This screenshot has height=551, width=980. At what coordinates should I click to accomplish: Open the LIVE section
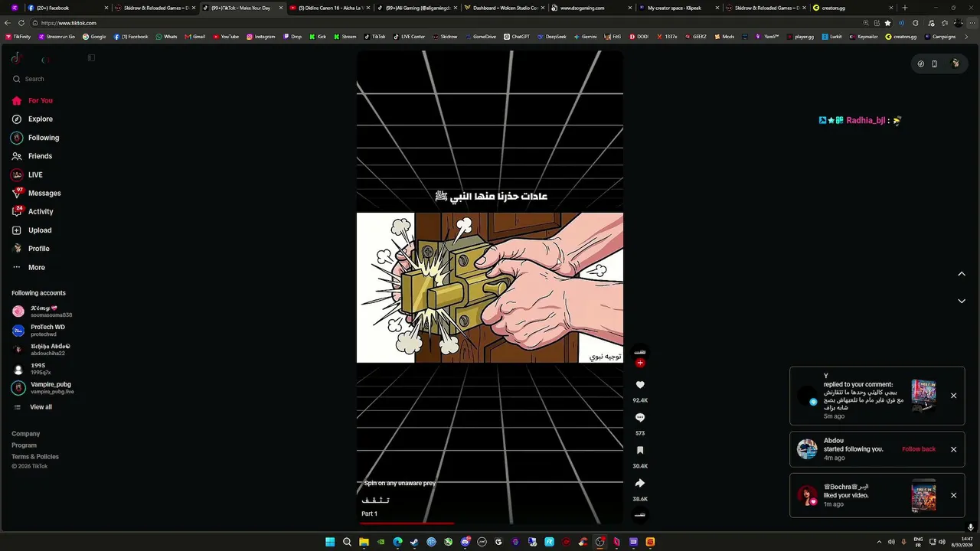[x=28, y=174]
